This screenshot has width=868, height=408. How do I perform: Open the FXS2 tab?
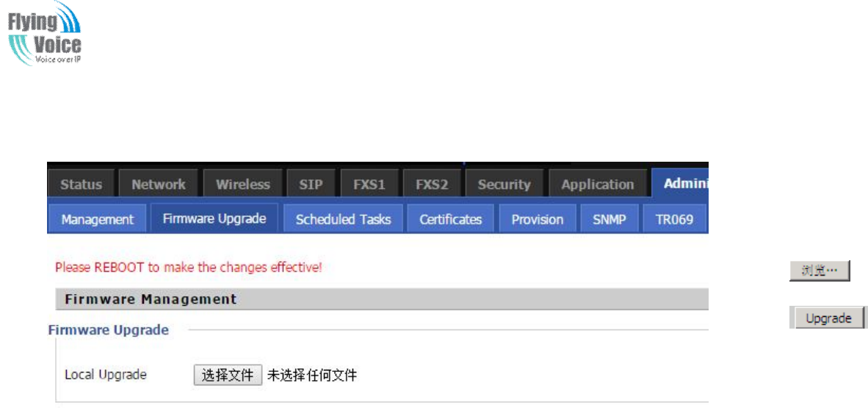point(432,184)
